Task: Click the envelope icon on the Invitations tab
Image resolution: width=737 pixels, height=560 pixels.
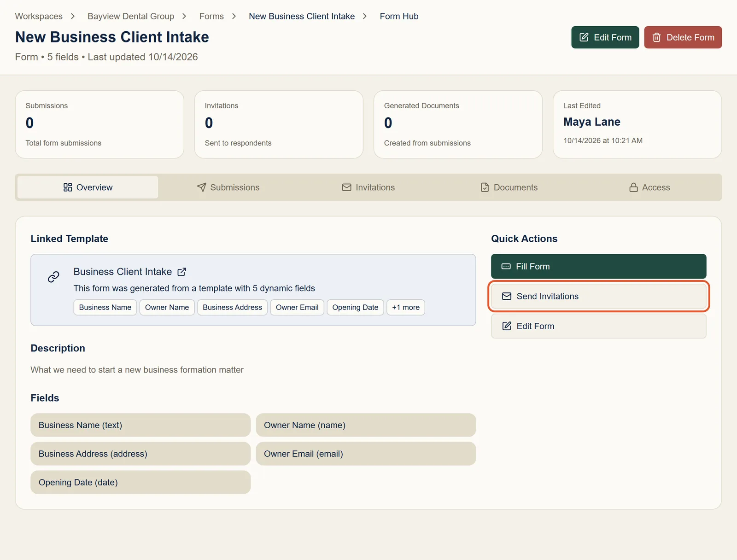Action: 346,187
